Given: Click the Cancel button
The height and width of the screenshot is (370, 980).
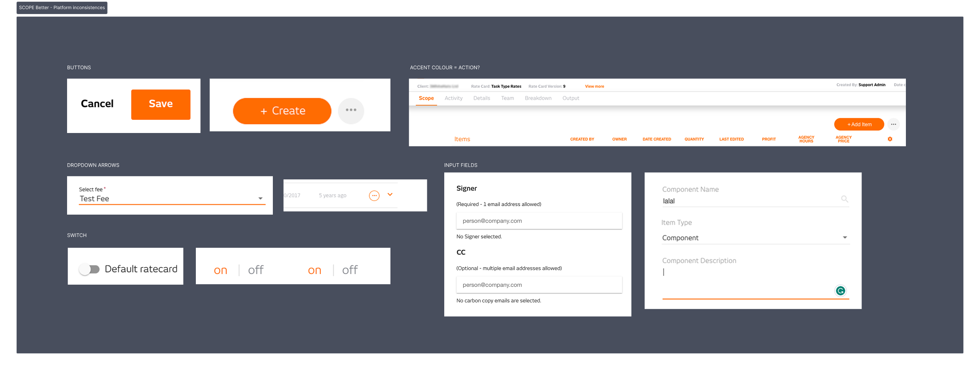Looking at the screenshot, I should click(x=97, y=104).
